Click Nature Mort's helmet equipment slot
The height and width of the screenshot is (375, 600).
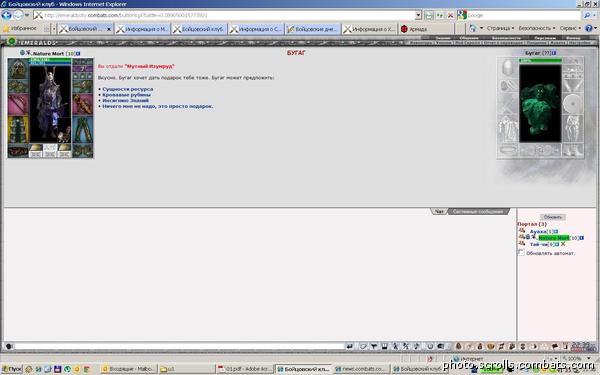tap(18, 69)
